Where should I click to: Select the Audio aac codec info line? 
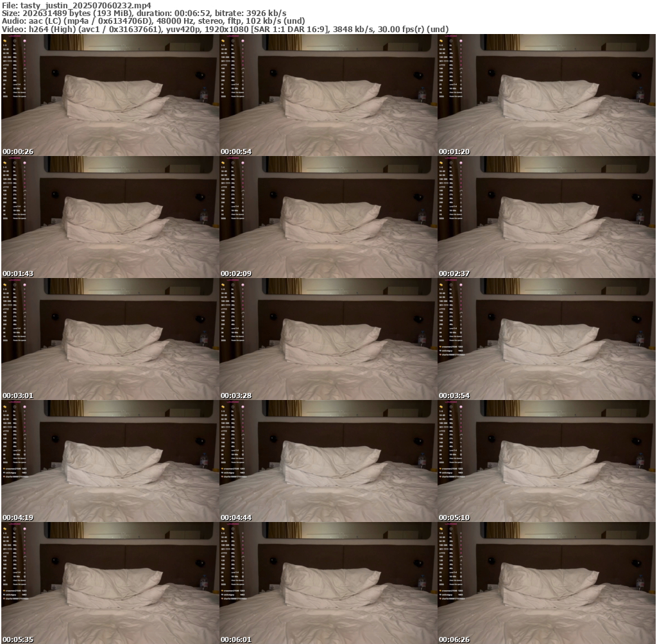(153, 21)
